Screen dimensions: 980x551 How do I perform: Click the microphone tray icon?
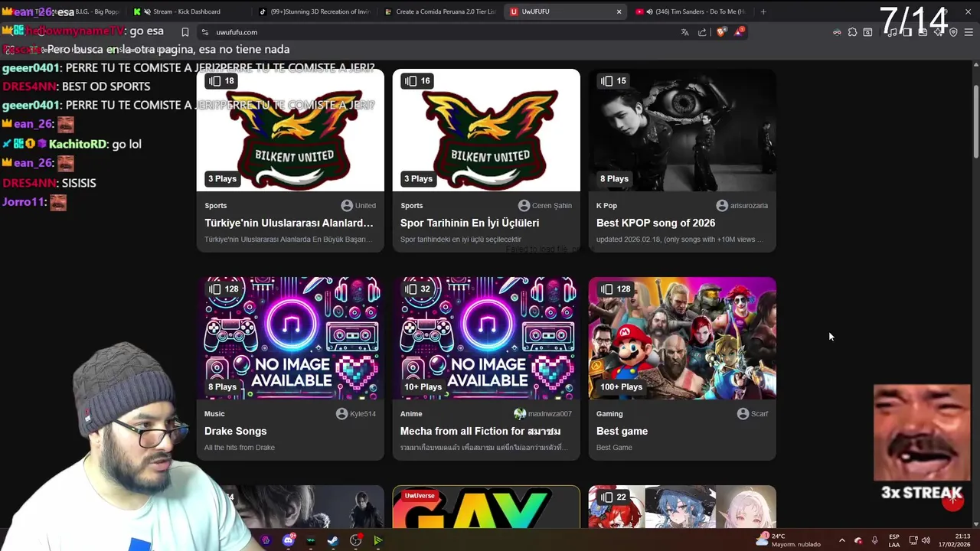874,540
